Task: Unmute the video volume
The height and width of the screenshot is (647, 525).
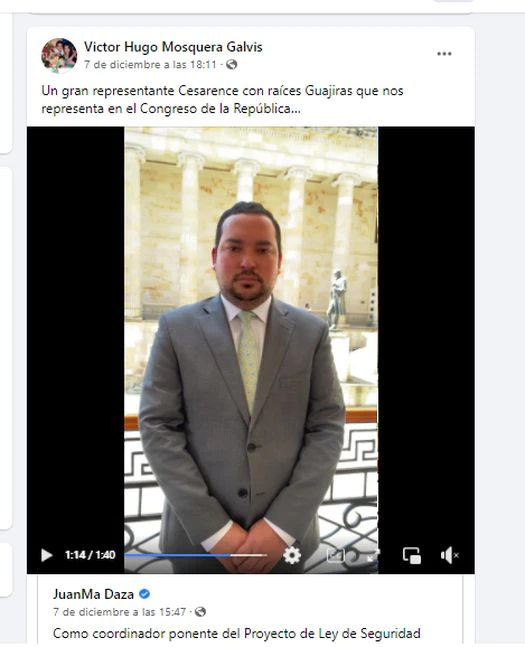Action: (x=449, y=555)
